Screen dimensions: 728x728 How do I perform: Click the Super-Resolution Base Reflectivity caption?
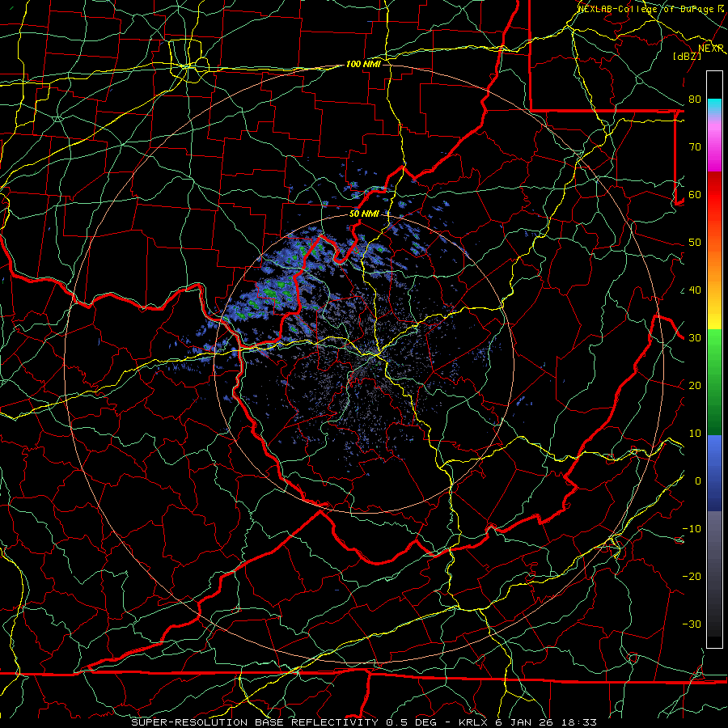click(255, 722)
